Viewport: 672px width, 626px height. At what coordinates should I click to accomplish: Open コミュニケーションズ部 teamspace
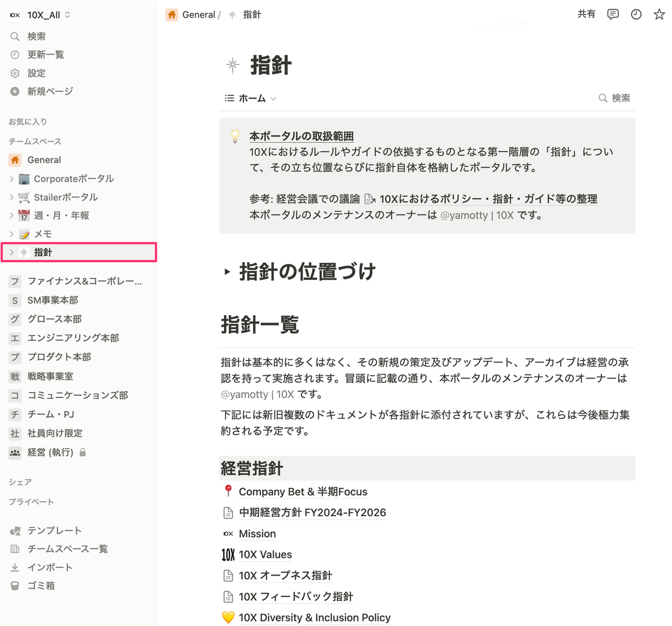click(x=78, y=395)
